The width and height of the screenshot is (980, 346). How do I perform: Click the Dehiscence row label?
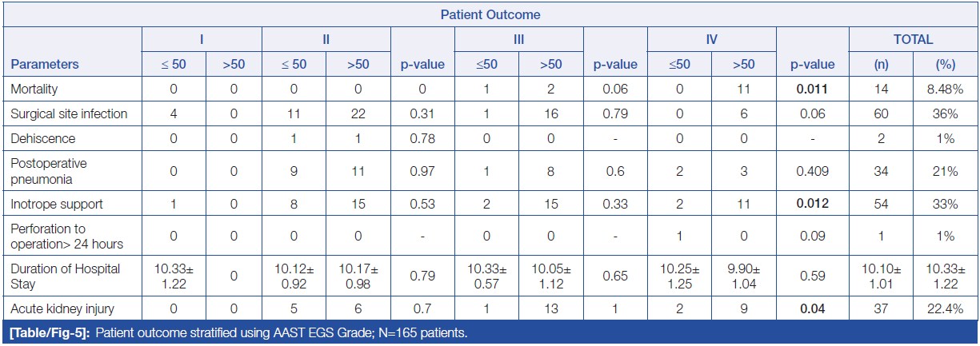point(42,138)
